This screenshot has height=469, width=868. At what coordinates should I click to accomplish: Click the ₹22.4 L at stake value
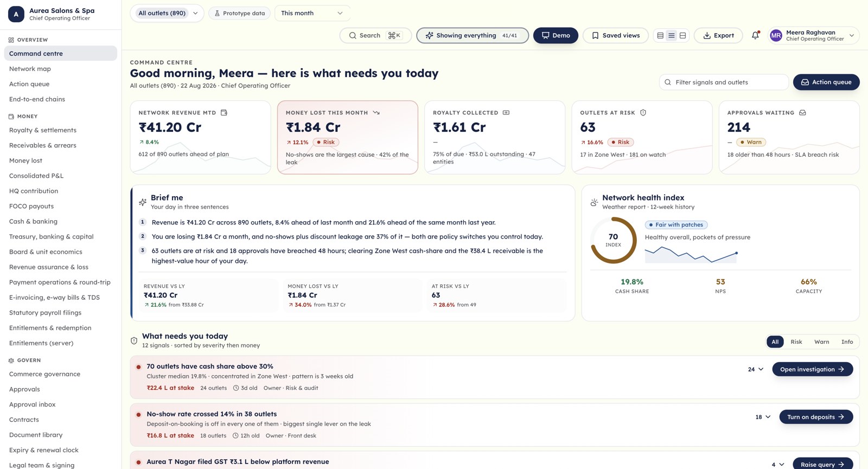click(170, 388)
